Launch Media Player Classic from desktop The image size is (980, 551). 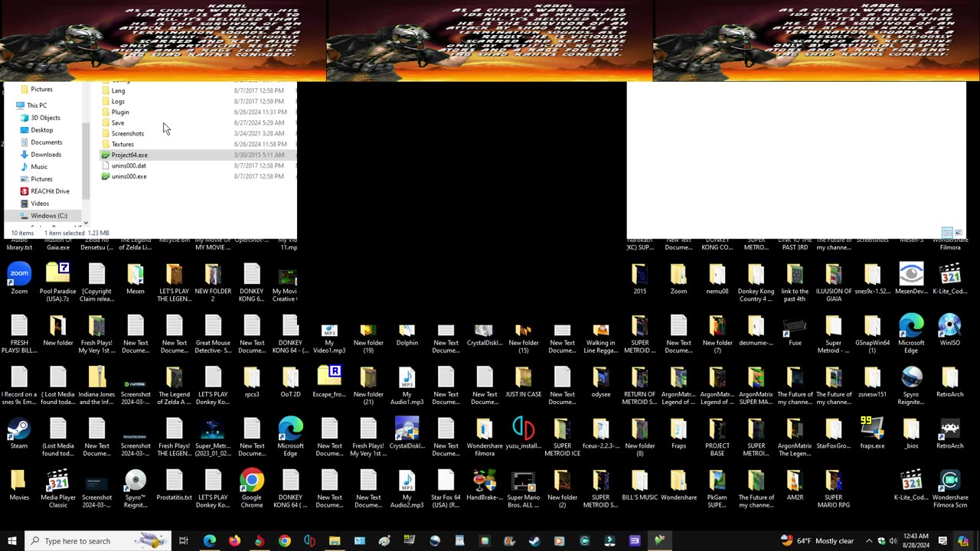click(58, 487)
